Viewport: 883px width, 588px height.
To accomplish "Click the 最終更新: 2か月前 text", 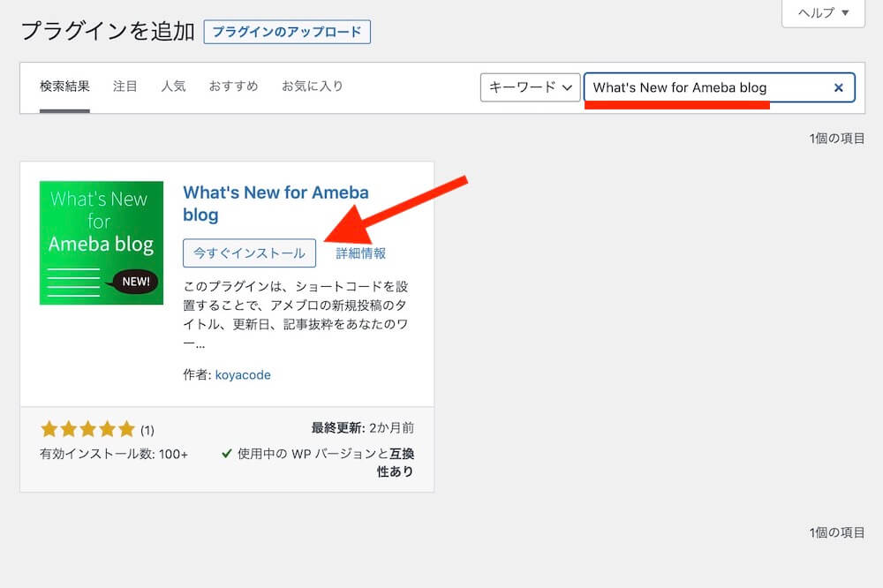I will point(363,428).
